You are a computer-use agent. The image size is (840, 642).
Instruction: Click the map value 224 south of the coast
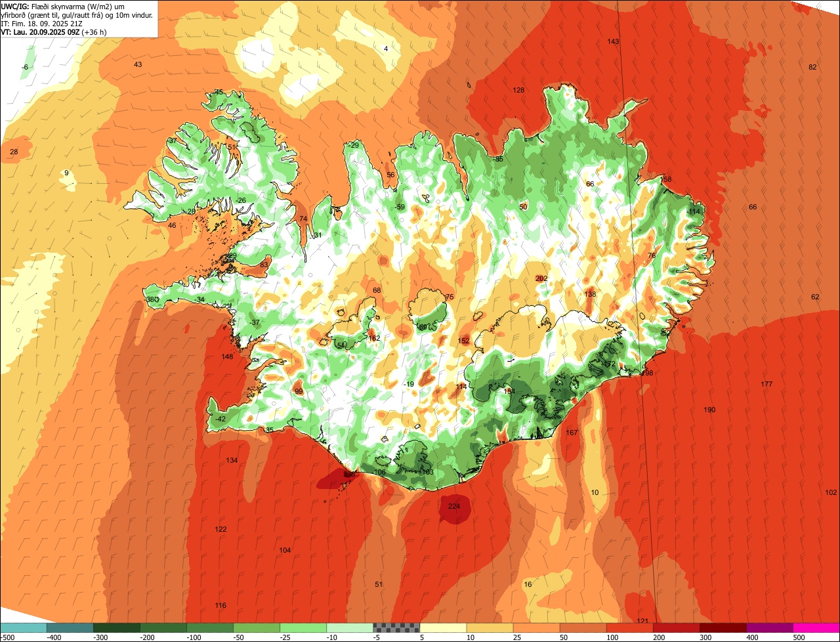pos(454,506)
